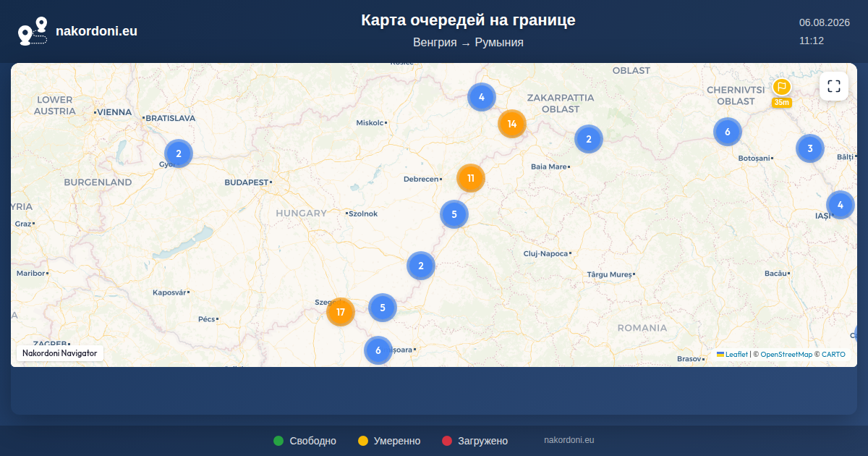868x456 pixels.
Task: Click the Budapest city label on map
Action: point(247,182)
